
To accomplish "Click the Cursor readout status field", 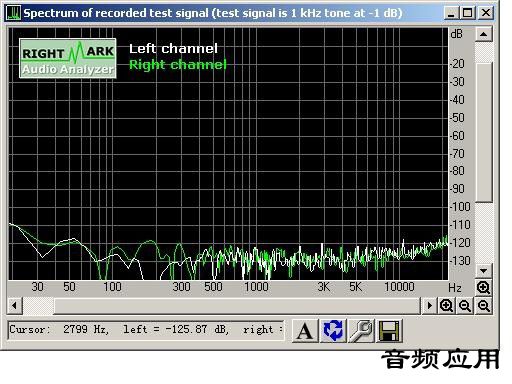I will pos(146,330).
